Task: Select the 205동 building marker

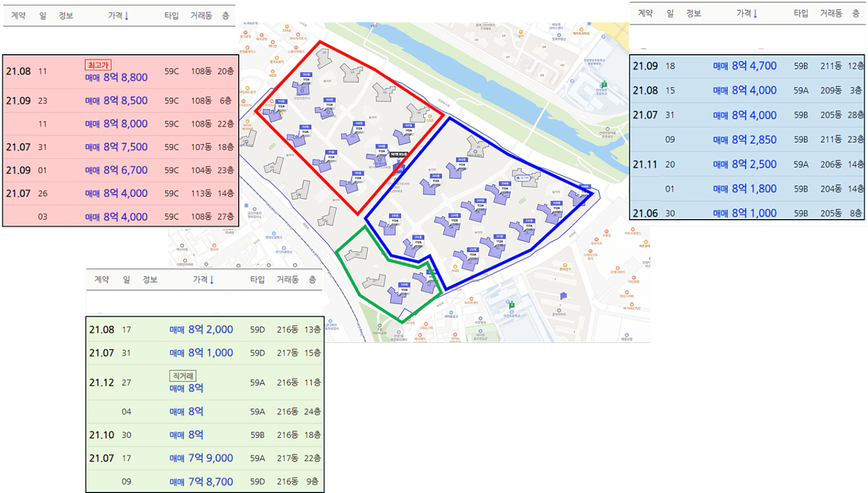Action: click(480, 203)
